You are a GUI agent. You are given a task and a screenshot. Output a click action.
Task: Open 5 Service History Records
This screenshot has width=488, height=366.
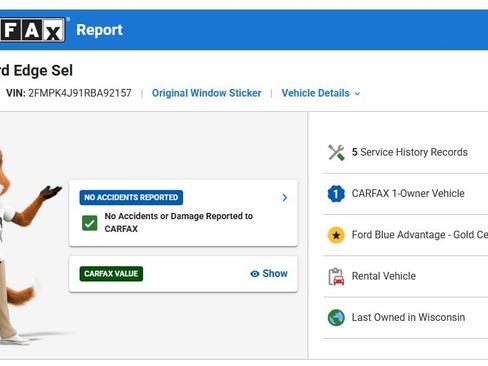(406, 152)
